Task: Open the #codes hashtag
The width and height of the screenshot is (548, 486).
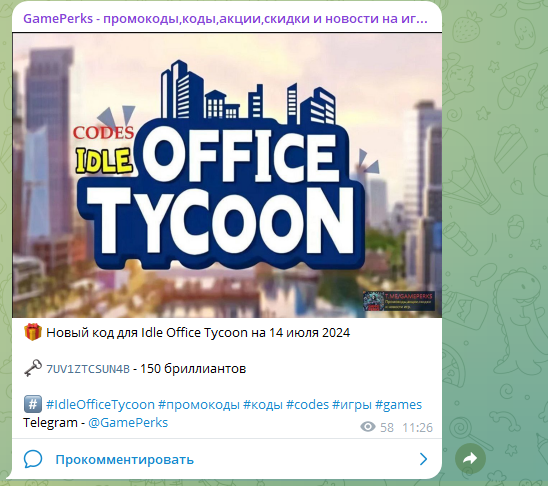Action: tap(308, 405)
